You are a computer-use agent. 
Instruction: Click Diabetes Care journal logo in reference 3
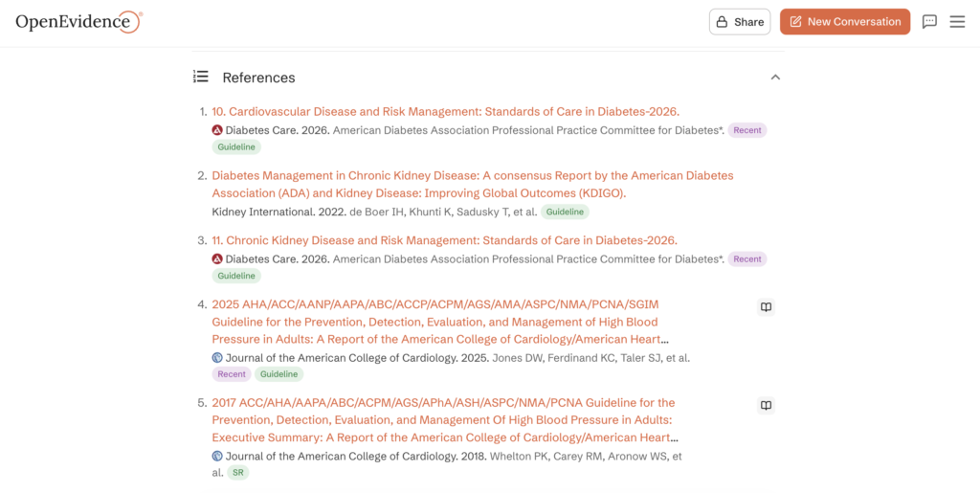coord(217,258)
